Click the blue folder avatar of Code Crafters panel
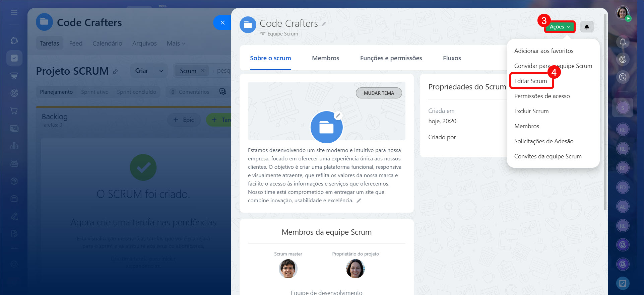The image size is (644, 295). click(x=248, y=25)
